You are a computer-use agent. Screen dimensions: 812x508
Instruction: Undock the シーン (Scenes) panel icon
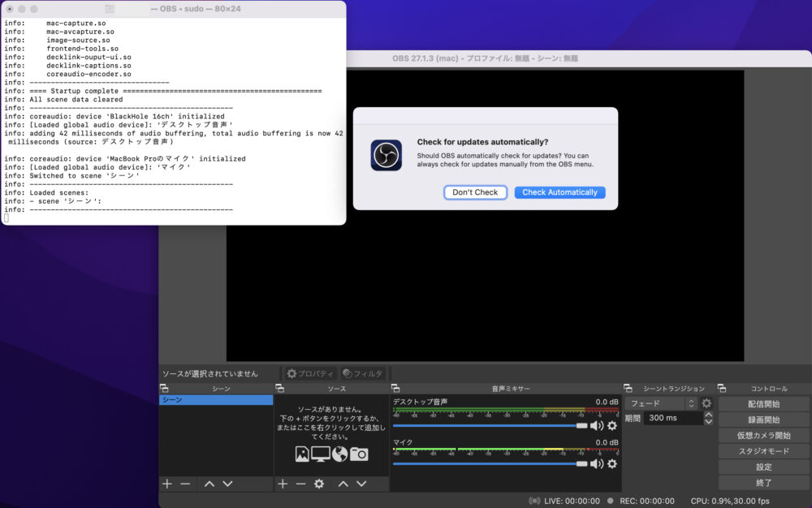pos(164,388)
